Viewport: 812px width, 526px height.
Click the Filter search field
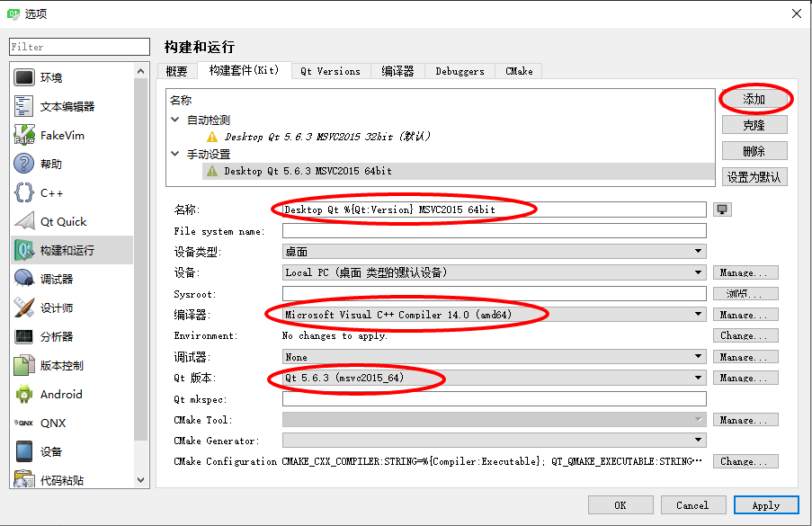point(79,47)
